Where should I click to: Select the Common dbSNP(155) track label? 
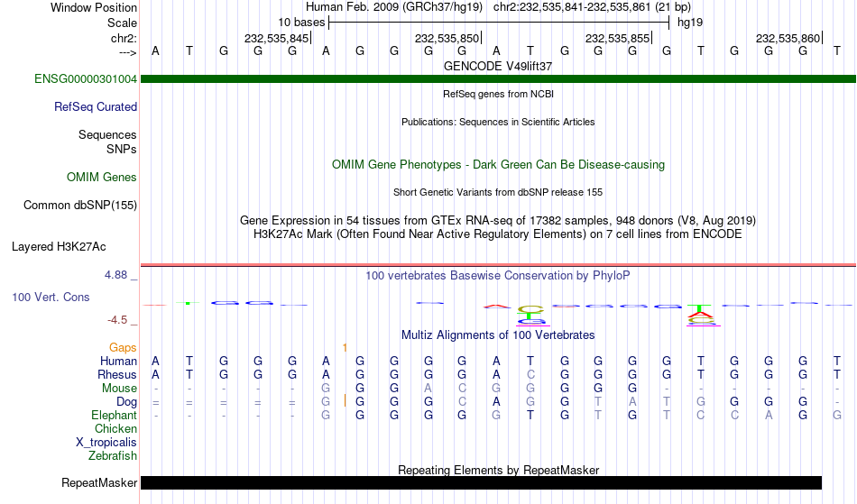[x=80, y=205]
